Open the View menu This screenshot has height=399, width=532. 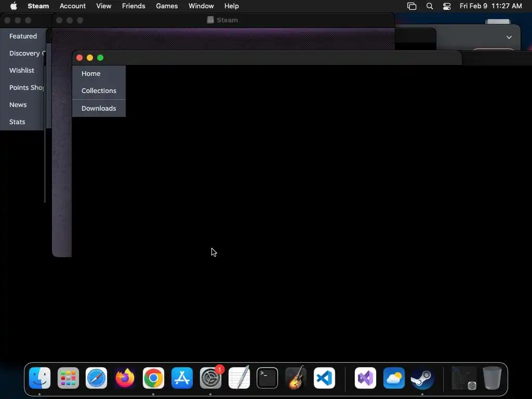click(104, 6)
